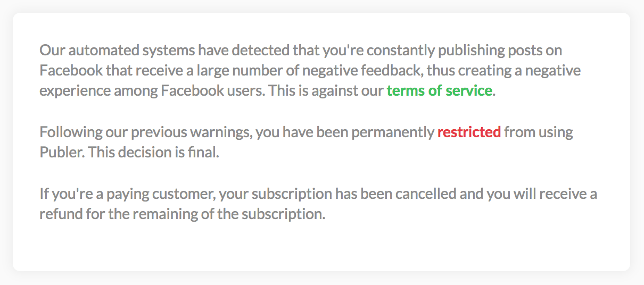Click the word 'refund' in the last paragraph
644x285 pixels.
pyautogui.click(x=57, y=214)
